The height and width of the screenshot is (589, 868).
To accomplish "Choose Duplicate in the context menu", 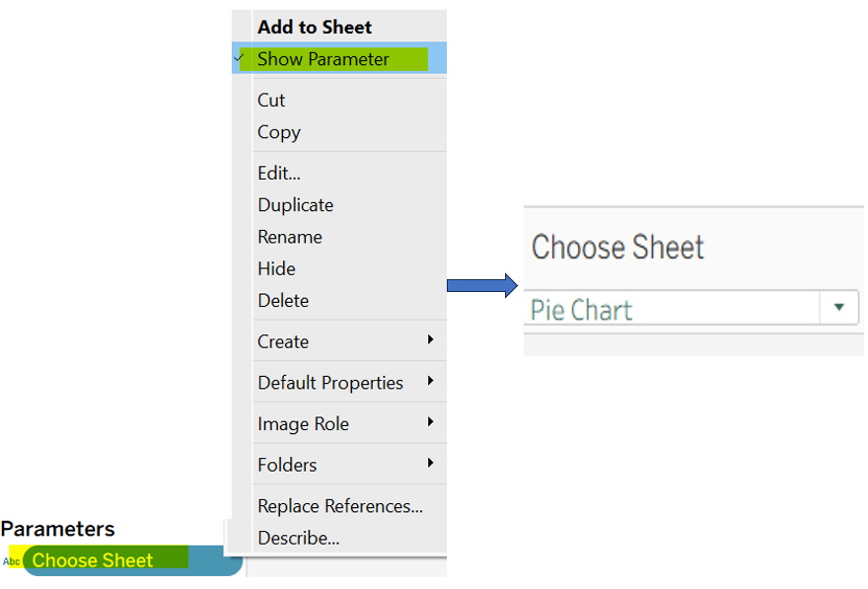I will (x=296, y=205).
